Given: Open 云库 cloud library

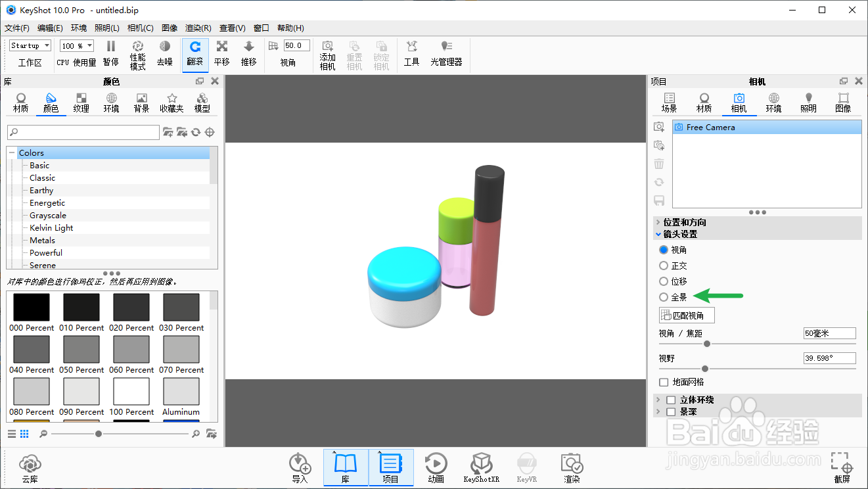Looking at the screenshot, I should 30,468.
